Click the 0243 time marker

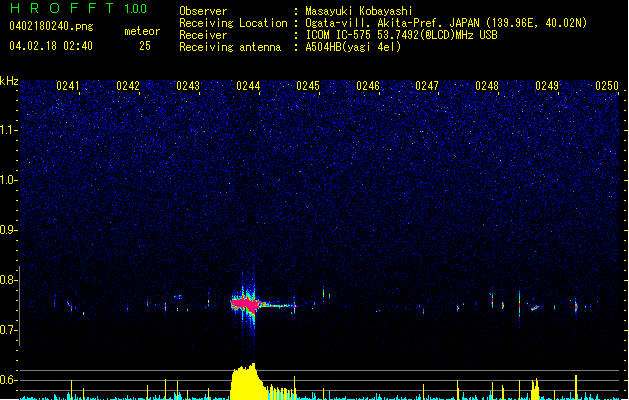188,86
